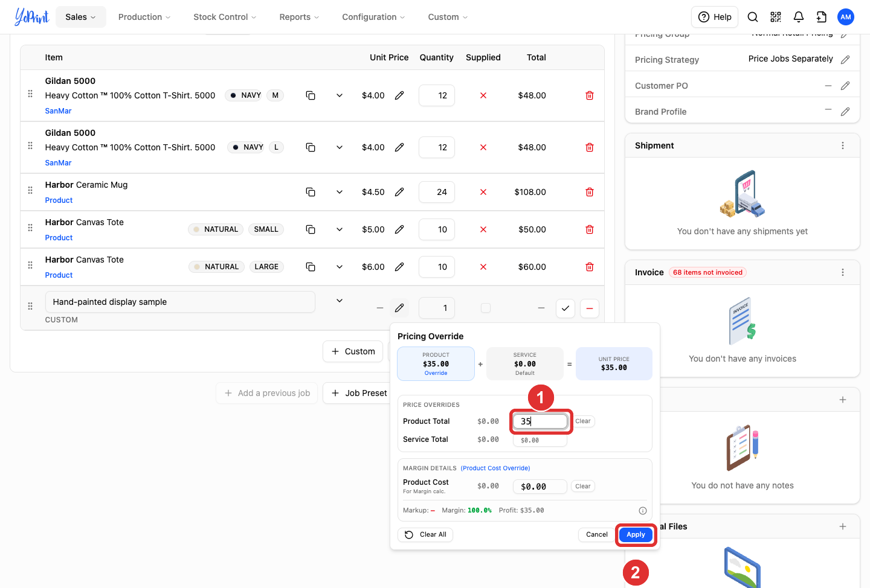Expand the Gildan NAVY L row chevron
The width and height of the screenshot is (870, 588).
click(340, 147)
